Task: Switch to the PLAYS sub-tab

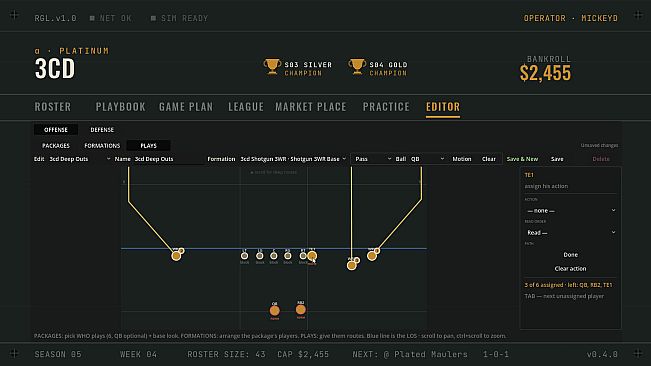Action: (149, 146)
